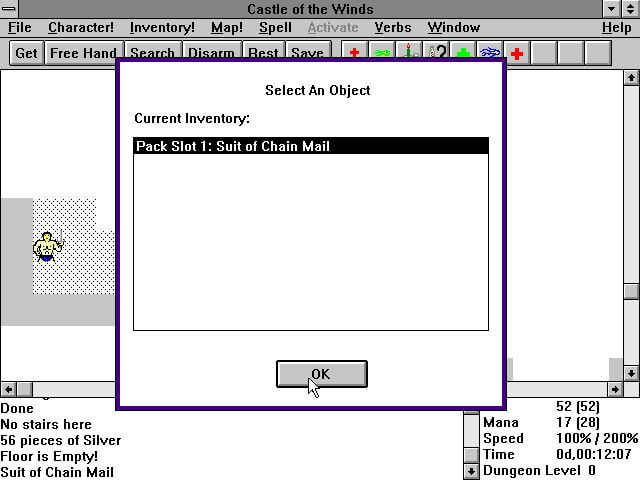Minimize the Castle of the Winds window
640x480 pixels.
611,9
